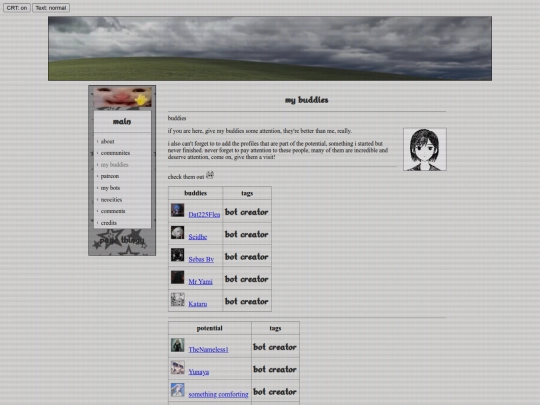Open the about page in sidebar
The width and height of the screenshot is (540, 405).
pyautogui.click(x=107, y=141)
